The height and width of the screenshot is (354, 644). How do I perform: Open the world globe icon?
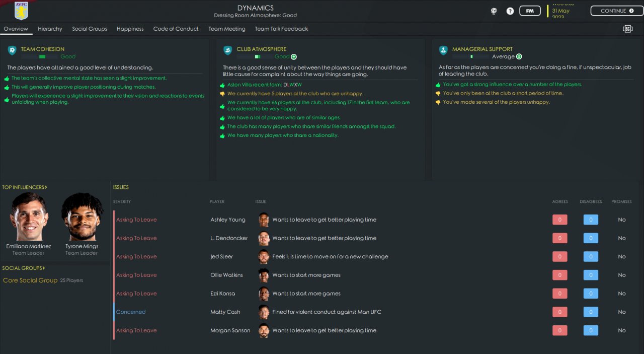[x=495, y=11]
